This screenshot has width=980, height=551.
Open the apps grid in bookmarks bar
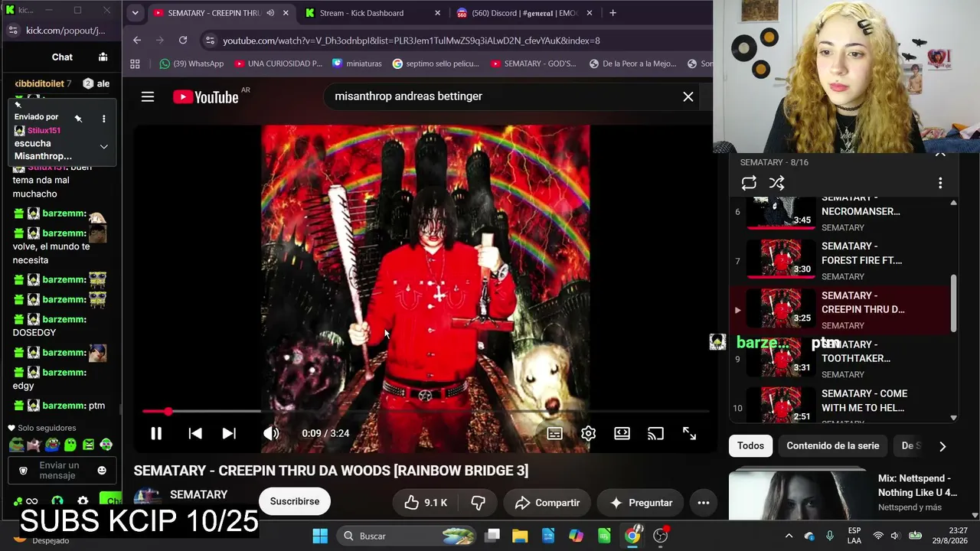(x=135, y=64)
